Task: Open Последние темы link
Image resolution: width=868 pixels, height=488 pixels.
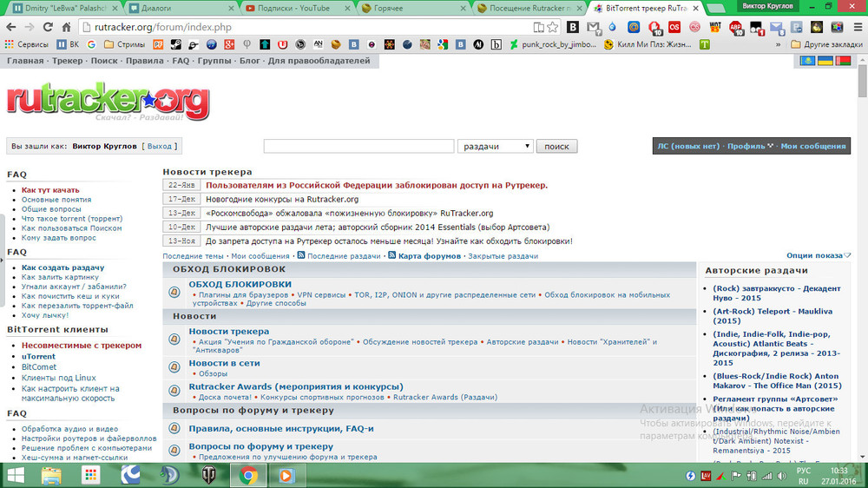Action: click(193, 256)
